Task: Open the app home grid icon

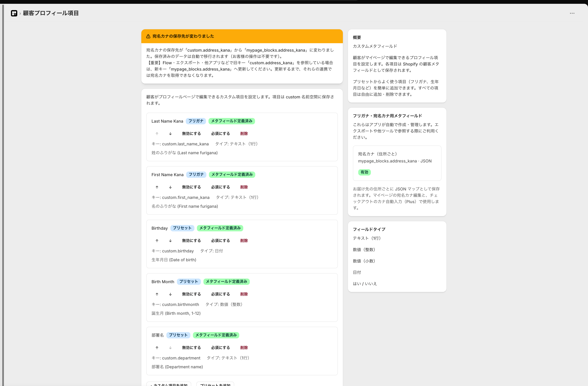Action: click(14, 13)
